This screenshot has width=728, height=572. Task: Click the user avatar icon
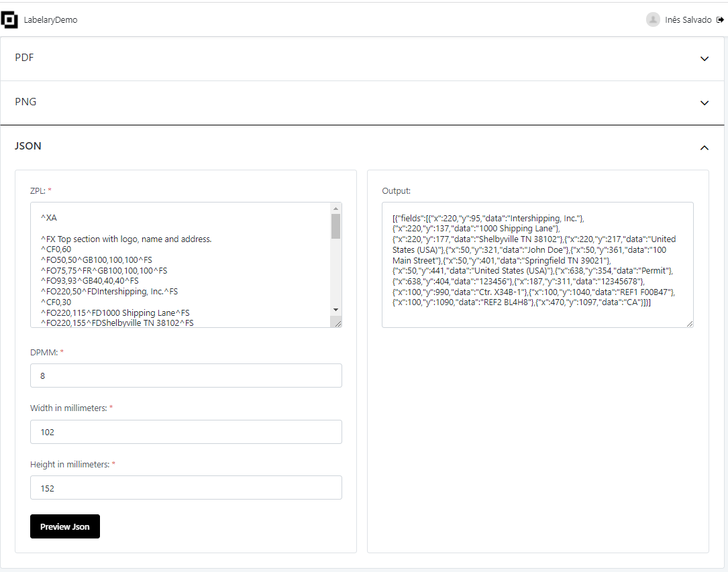point(653,20)
